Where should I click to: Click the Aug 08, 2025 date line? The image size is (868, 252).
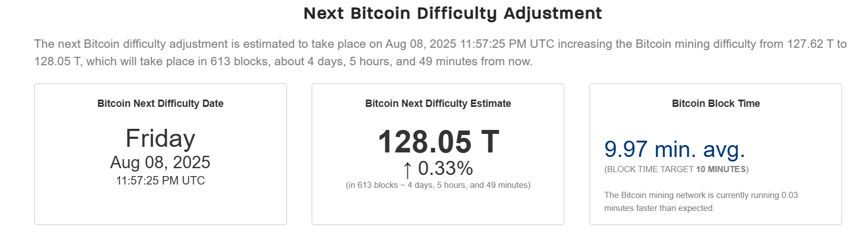[160, 163]
